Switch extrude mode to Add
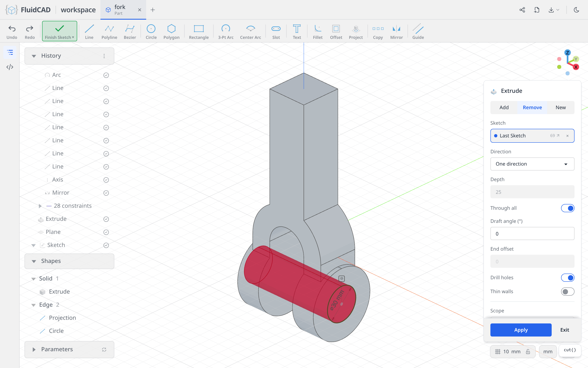This screenshot has width=588, height=368. 504,107
